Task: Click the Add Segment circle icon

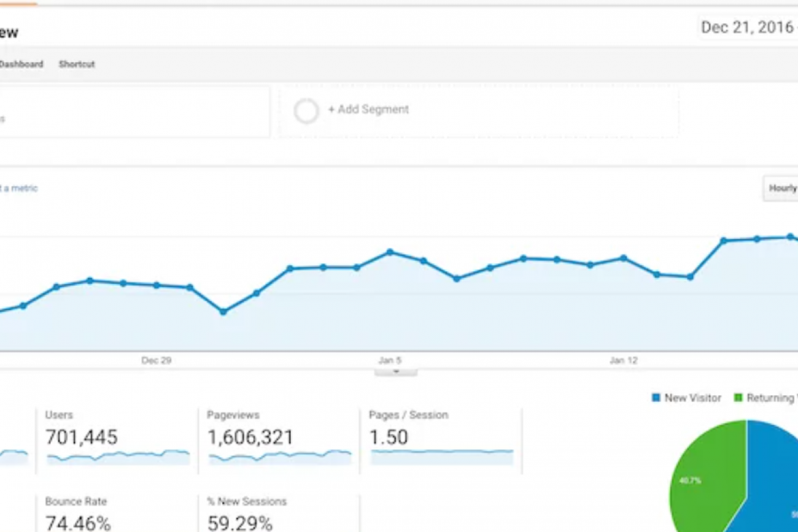Action: click(x=306, y=112)
